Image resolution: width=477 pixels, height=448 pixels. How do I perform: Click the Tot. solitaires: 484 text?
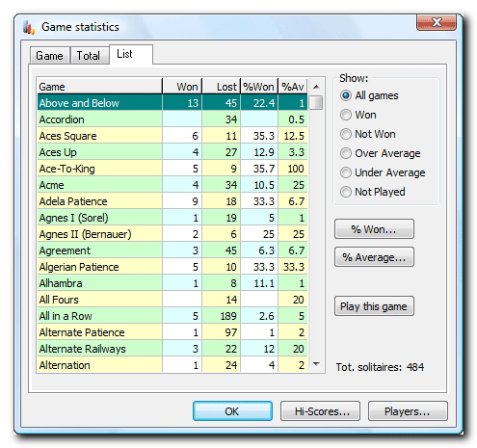(380, 367)
